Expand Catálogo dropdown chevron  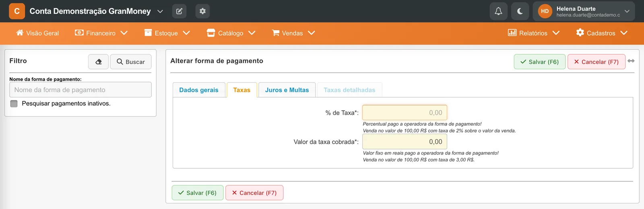pos(252,33)
